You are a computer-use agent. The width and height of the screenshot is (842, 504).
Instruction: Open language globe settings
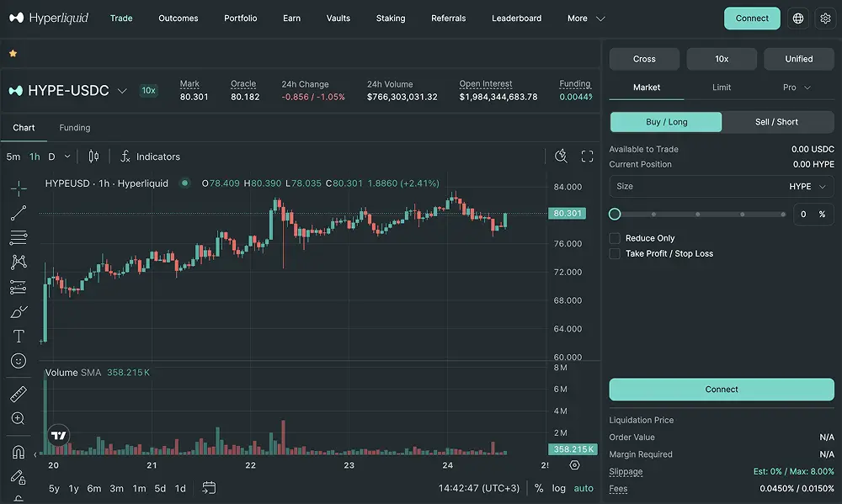tap(798, 19)
